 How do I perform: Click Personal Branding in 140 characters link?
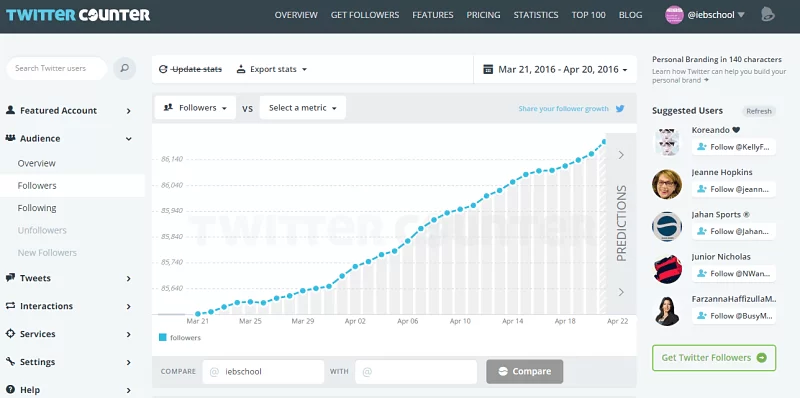716,60
